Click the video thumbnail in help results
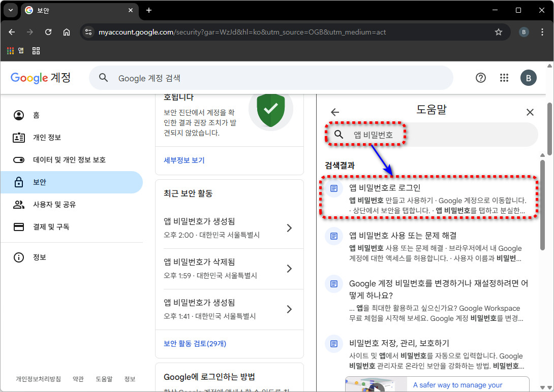This screenshot has height=392, width=554. (376, 384)
